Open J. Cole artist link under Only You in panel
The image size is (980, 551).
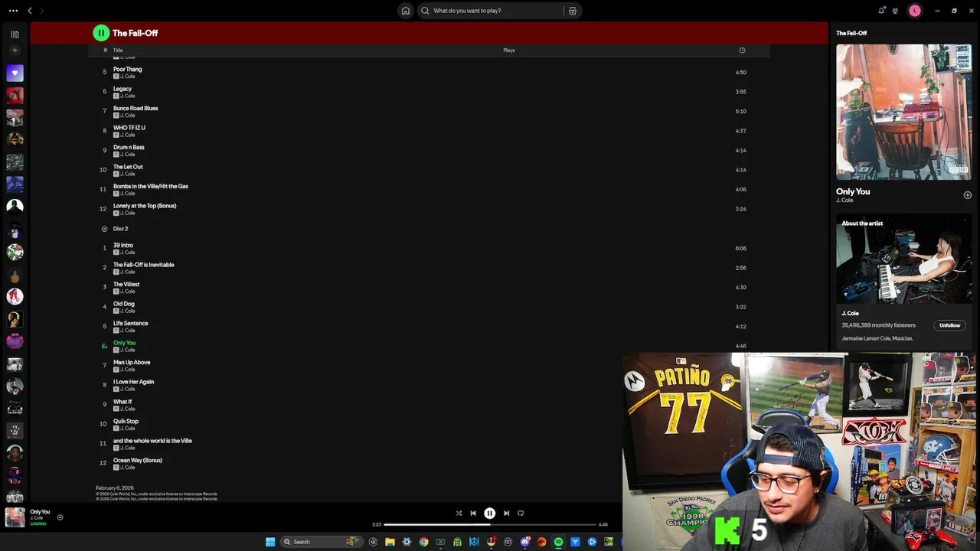pyautogui.click(x=844, y=201)
